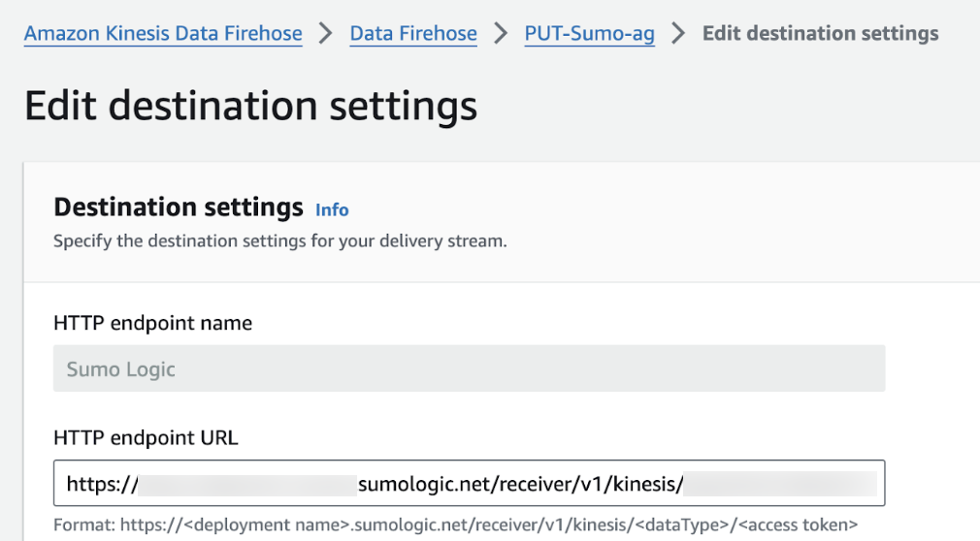
Task: Click the disabled Sumo Logic endpoint name field
Action: [x=469, y=369]
